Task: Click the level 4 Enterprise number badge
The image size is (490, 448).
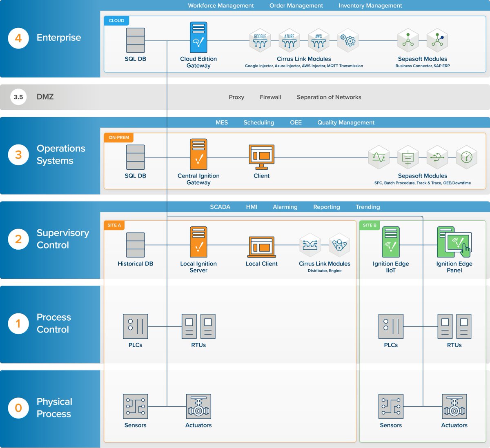Action: pos(18,38)
